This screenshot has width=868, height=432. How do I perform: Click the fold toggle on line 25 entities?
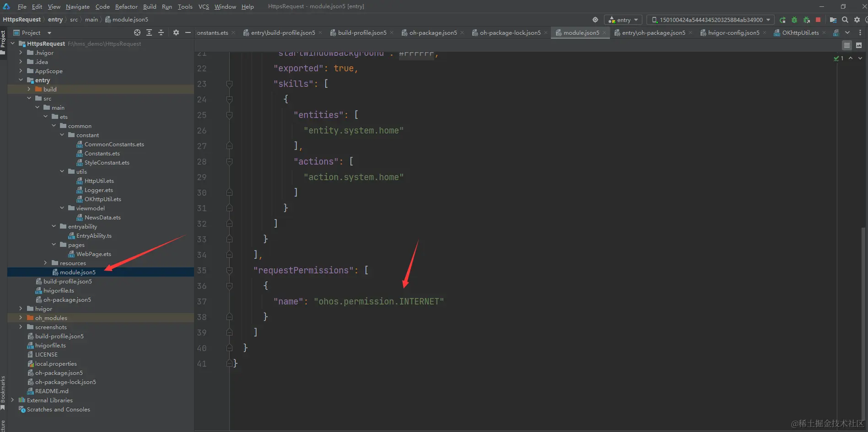pos(229,115)
